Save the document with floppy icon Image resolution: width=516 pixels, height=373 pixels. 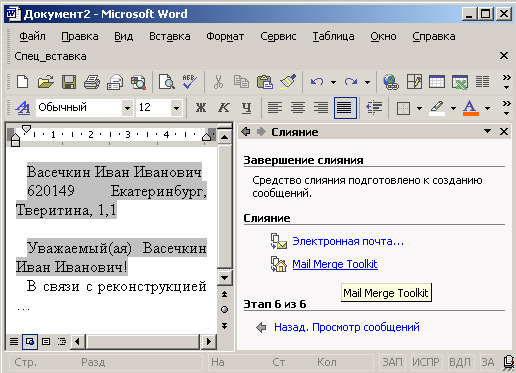point(69,82)
